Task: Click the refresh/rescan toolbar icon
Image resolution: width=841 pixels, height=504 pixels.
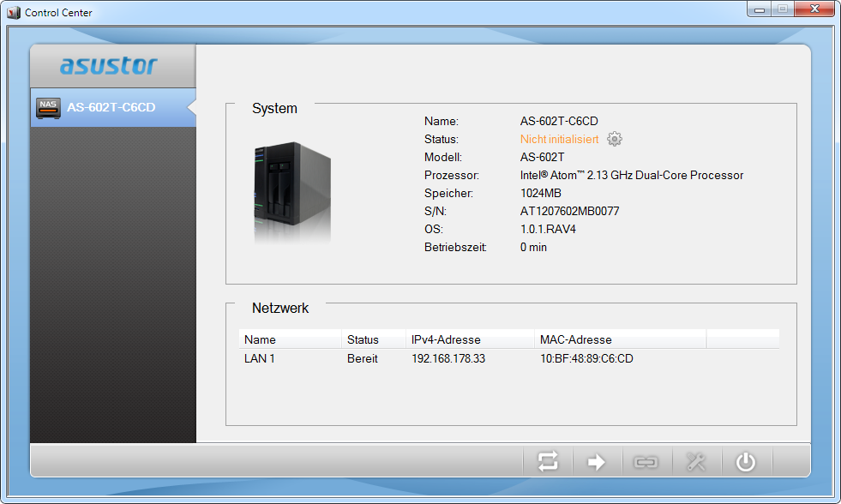Action: [548, 462]
